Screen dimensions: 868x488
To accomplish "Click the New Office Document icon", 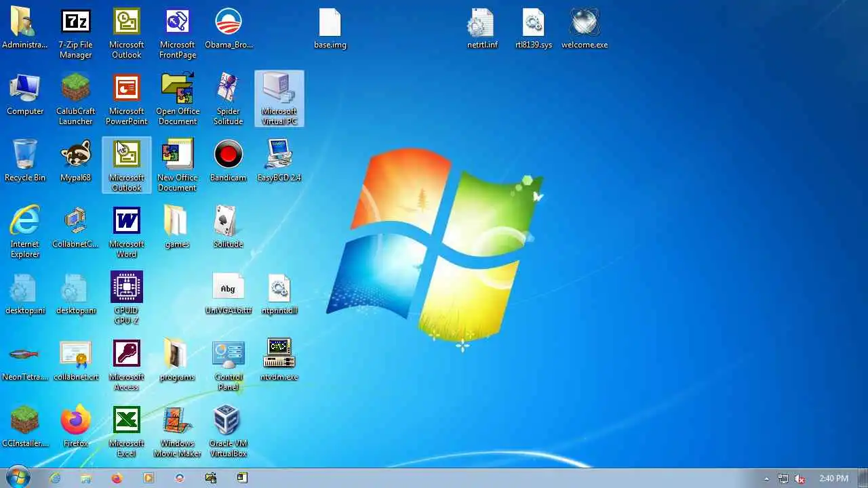I will tap(177, 166).
